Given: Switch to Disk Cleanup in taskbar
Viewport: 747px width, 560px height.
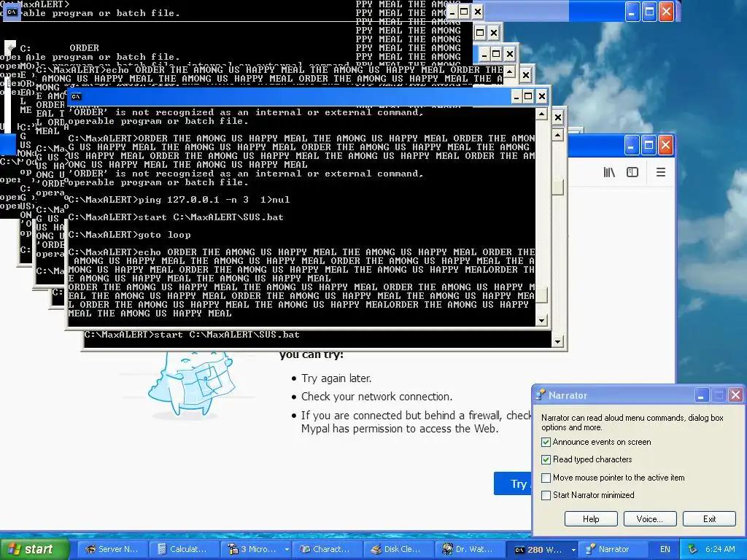Looking at the screenshot, I should coord(398,549).
